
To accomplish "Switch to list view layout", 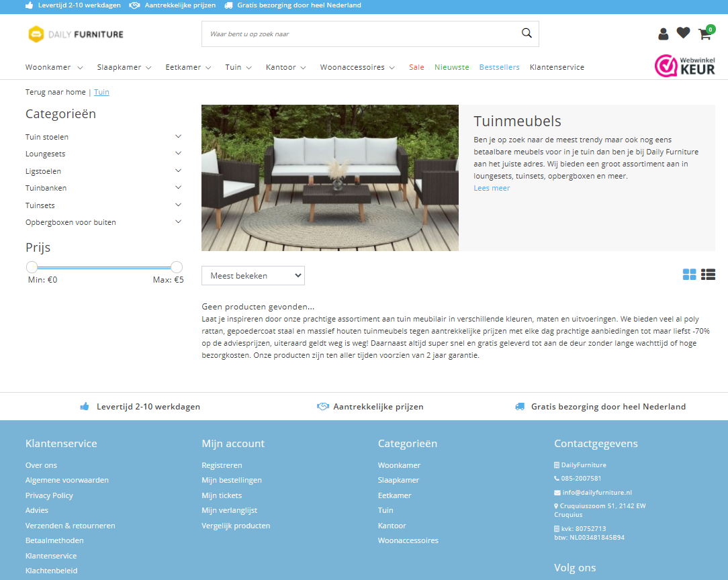I will coord(708,275).
